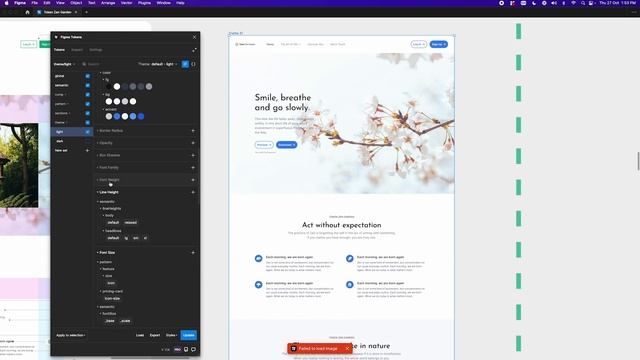Viewport: 640px width, 360px height.
Task: Toggle the sections token set checkbox
Action: [x=87, y=113]
